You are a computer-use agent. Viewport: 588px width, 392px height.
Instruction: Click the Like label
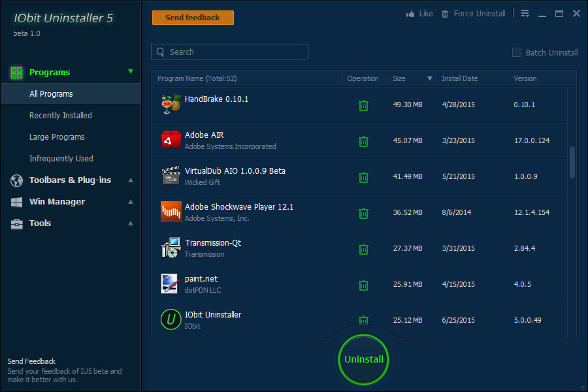[426, 14]
